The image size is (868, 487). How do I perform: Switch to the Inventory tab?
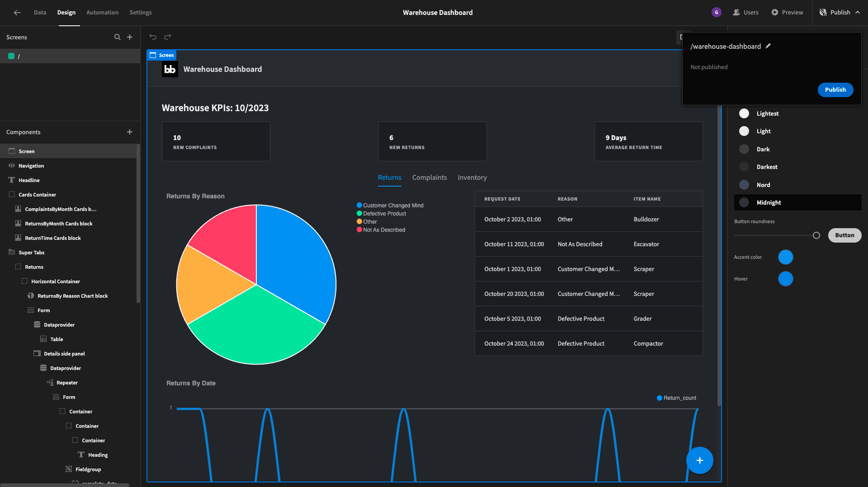coord(472,178)
